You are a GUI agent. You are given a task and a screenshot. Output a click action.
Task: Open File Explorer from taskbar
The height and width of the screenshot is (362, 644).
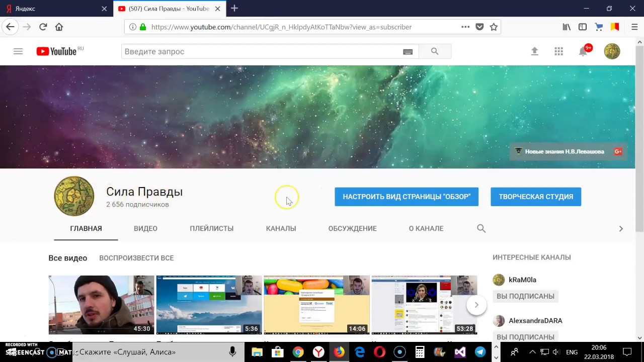pos(257,352)
